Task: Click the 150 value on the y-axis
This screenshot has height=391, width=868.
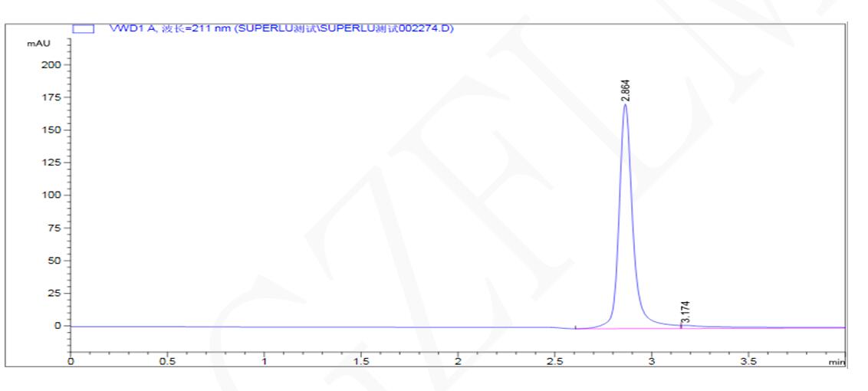Action: pos(51,130)
